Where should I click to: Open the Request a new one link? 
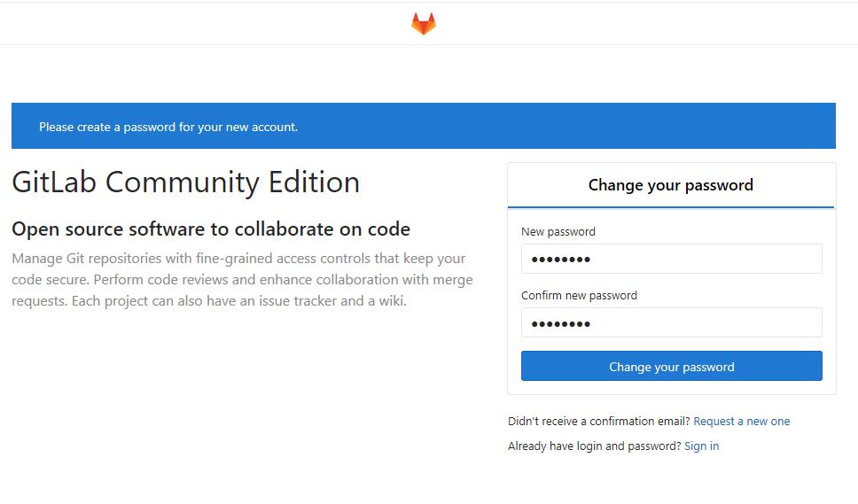coord(742,422)
